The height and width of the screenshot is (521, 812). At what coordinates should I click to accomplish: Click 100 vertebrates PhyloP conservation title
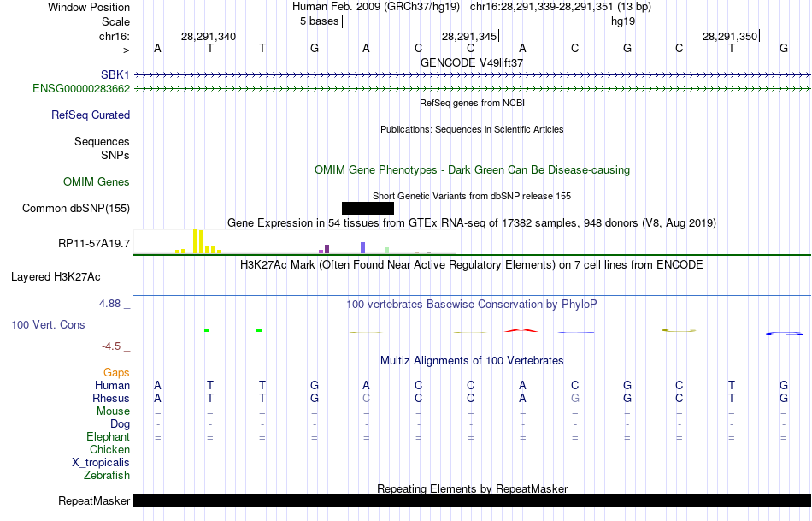point(472,305)
